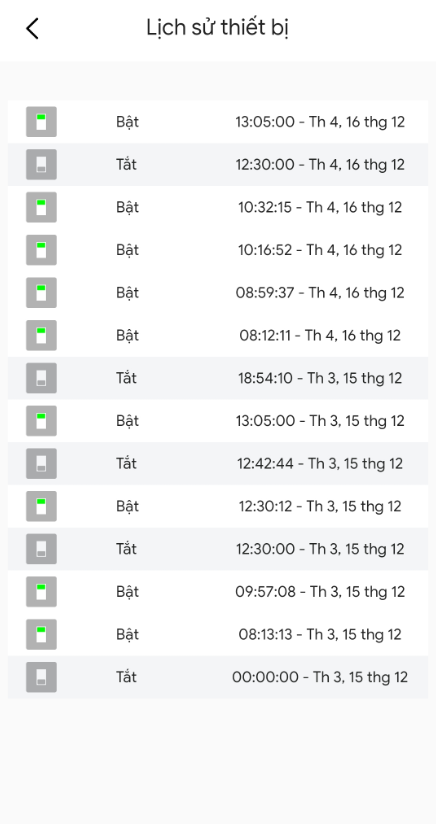Select the 08:12:11 - Th 4 timestamp

(320, 335)
